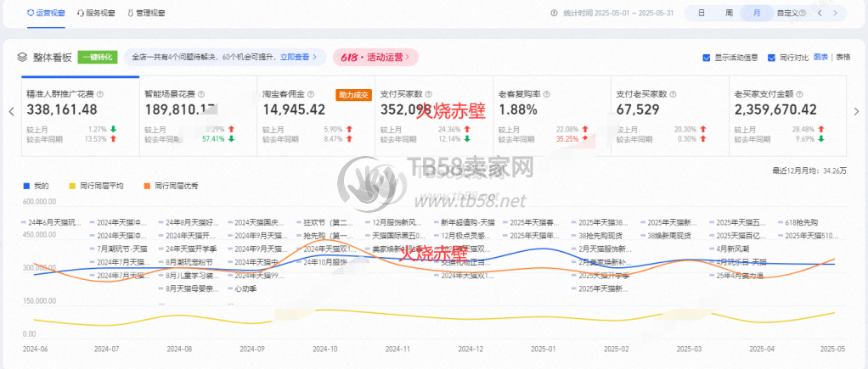Switch to the 运营视窗 tab

(x=46, y=13)
